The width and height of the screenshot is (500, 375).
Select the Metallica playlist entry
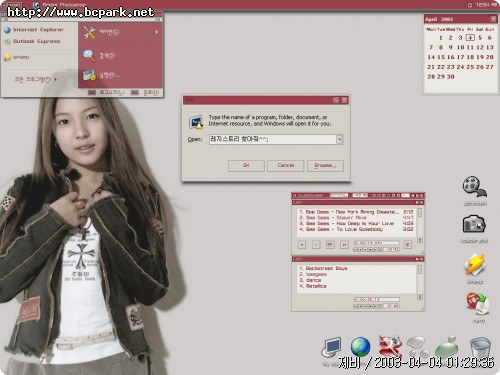(313, 286)
